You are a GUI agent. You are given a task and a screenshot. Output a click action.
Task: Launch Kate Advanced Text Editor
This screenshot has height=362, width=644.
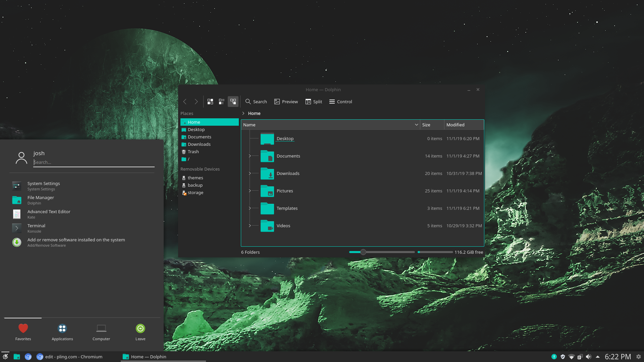pyautogui.click(x=82, y=214)
